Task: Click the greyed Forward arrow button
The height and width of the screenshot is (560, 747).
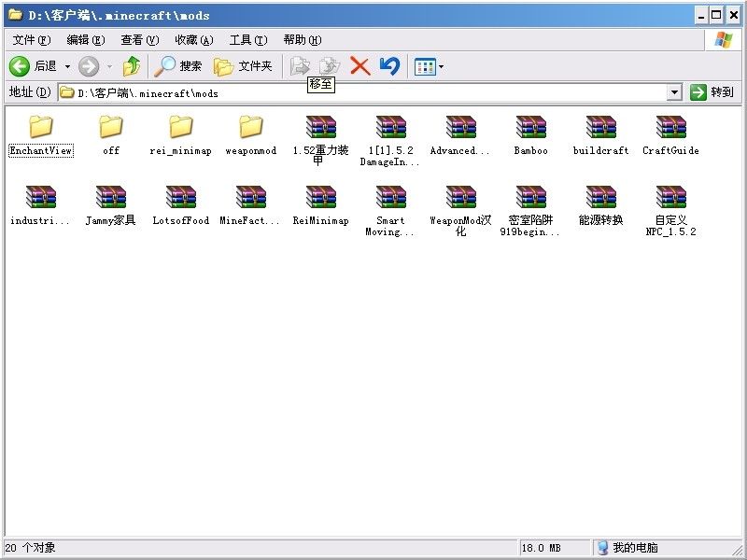Action: tap(89, 66)
